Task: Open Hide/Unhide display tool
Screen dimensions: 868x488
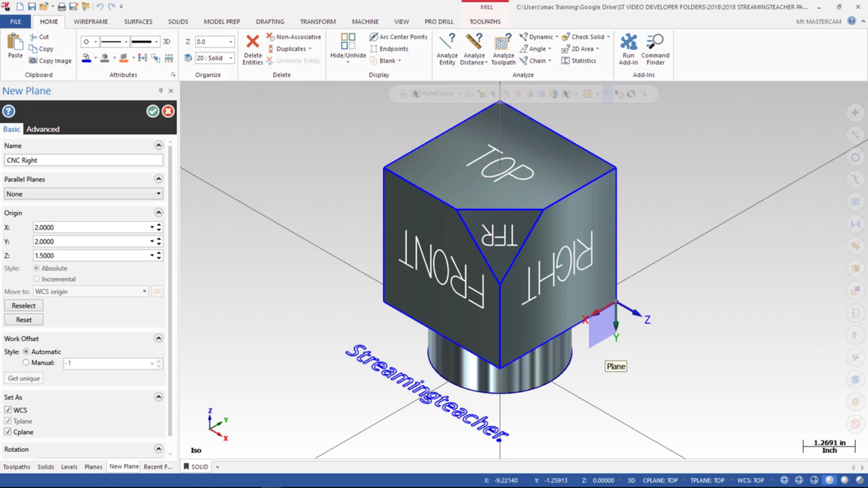Action: [348, 48]
